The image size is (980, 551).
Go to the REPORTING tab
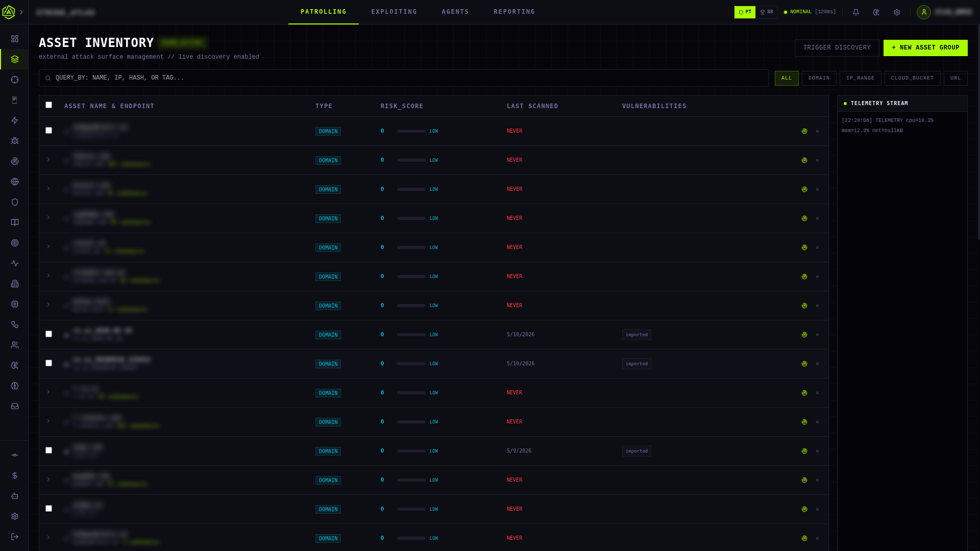(514, 12)
